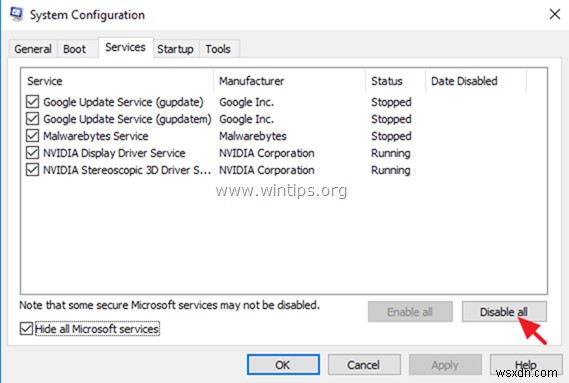Select the Google Update Service (gupdate) row text
This screenshot has height=383, width=569.
pos(123,102)
